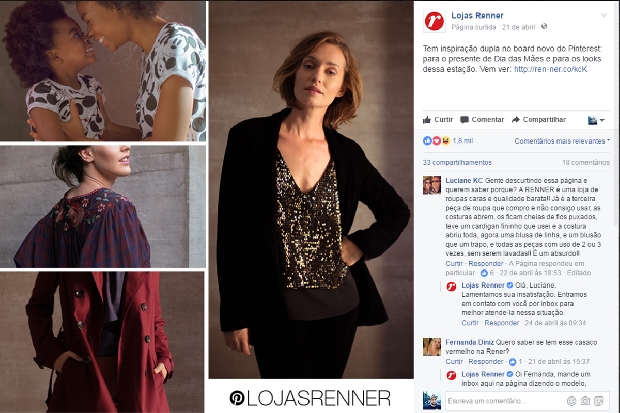Open the post options chevron at top right
Screen dimensions: 620x413
point(604,15)
